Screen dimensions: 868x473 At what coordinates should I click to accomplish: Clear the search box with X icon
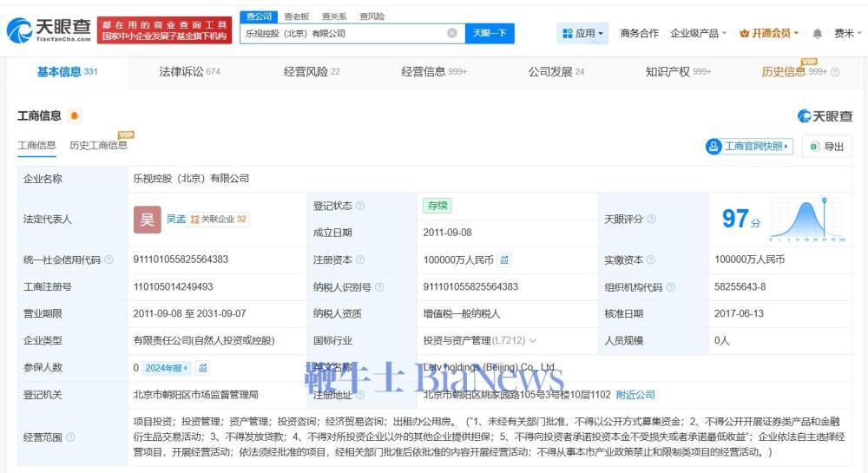pyautogui.click(x=452, y=33)
